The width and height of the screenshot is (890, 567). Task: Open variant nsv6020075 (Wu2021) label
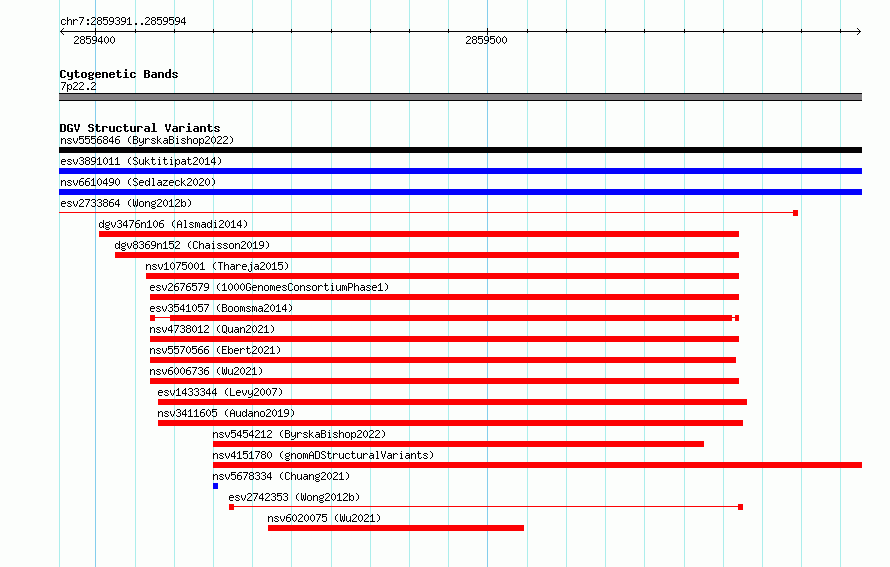(324, 518)
